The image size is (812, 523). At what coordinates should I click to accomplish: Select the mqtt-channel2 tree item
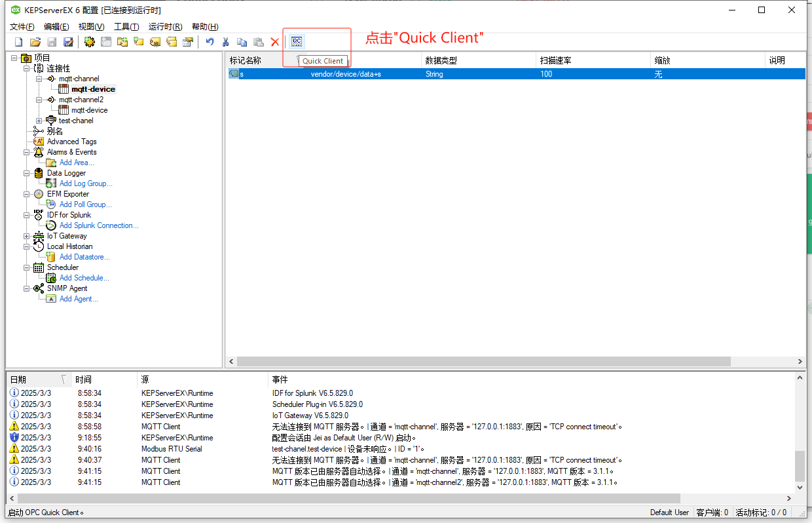coord(81,100)
